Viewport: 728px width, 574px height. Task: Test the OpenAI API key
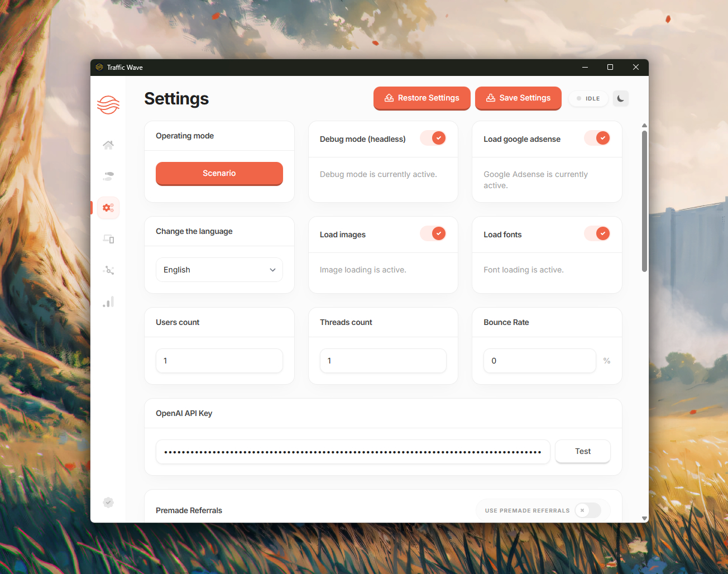(582, 452)
